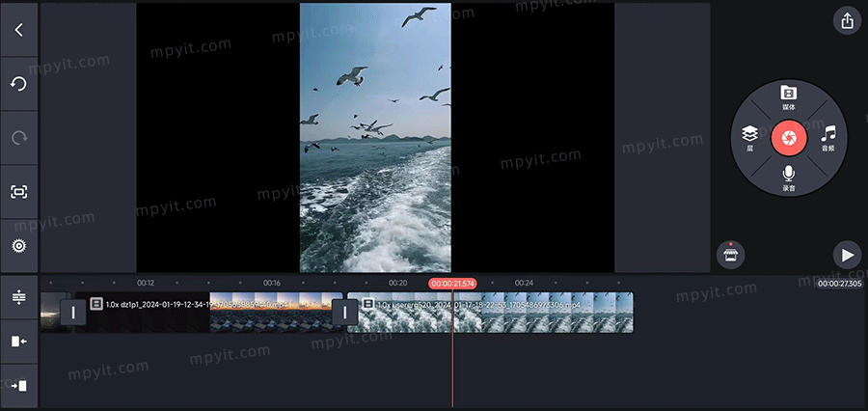Screen dimensions: 868x411
Task: Tap the red camera shutter button
Action: (789, 137)
